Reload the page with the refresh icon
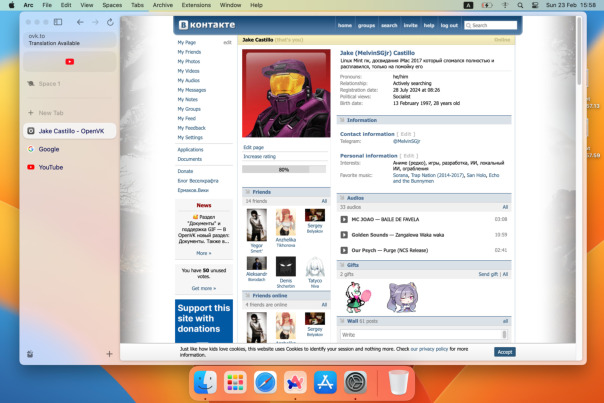 click(110, 22)
